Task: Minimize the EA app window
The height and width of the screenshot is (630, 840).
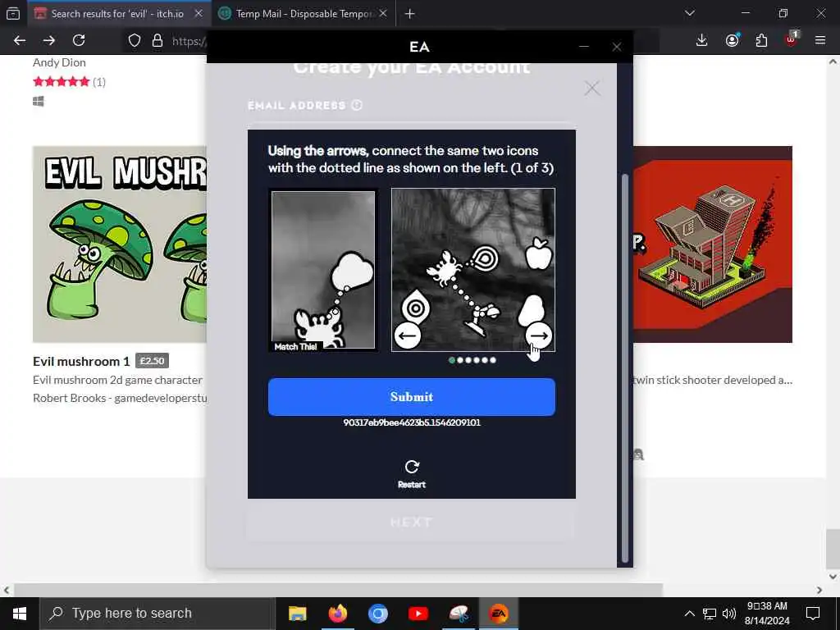Action: point(584,47)
